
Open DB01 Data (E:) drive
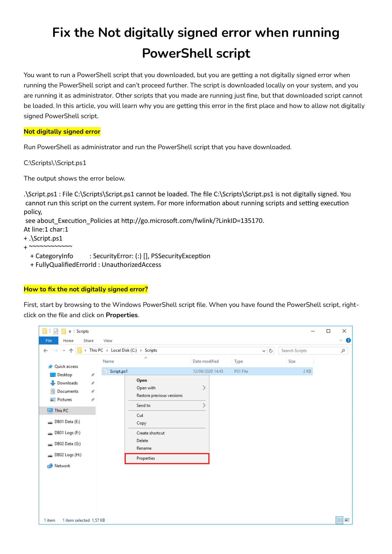coord(67,422)
